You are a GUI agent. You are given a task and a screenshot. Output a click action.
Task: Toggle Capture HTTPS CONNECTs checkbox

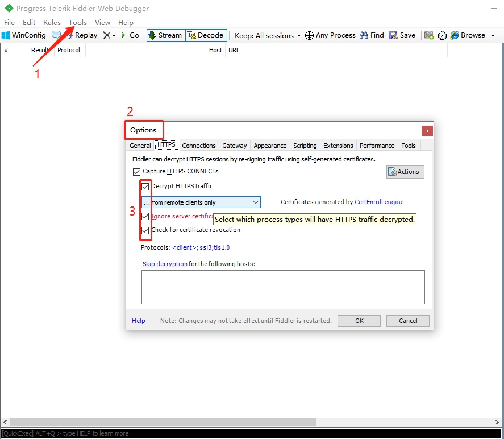pos(136,172)
